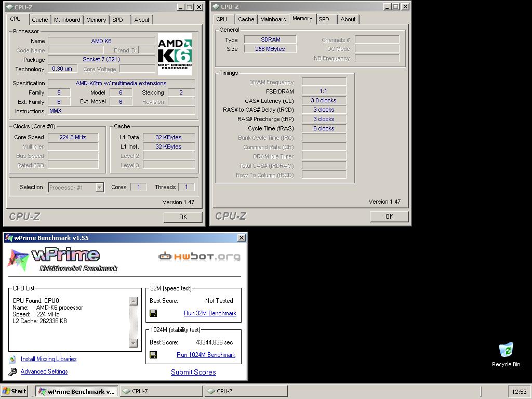Click the wPrime title bar icon
Image resolution: width=532 pixels, height=399 pixels.
9,238
